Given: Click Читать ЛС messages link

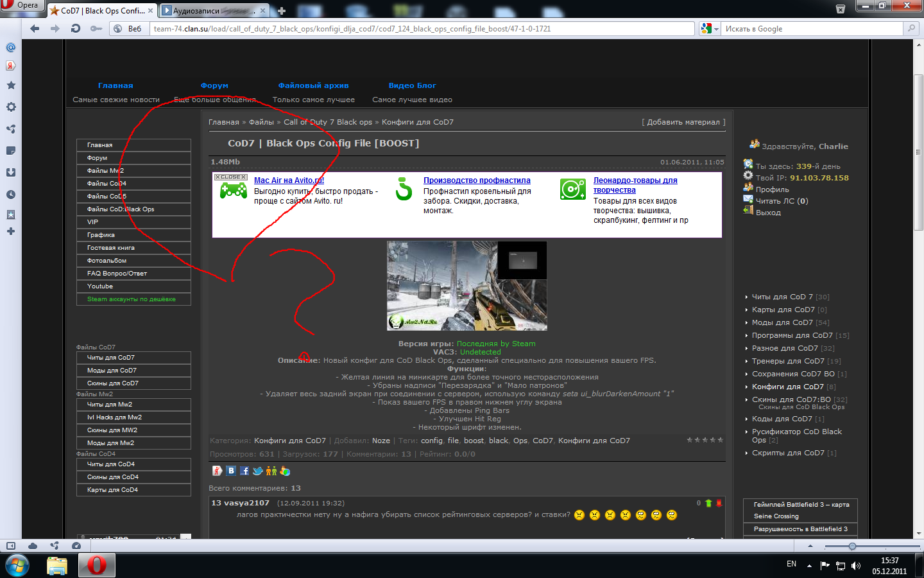Looking at the screenshot, I should (782, 201).
